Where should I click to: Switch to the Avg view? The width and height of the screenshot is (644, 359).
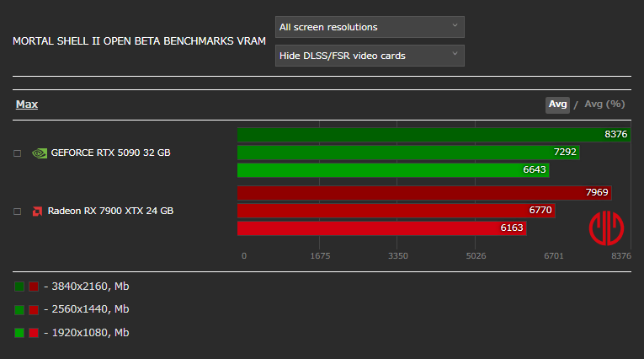(x=557, y=104)
